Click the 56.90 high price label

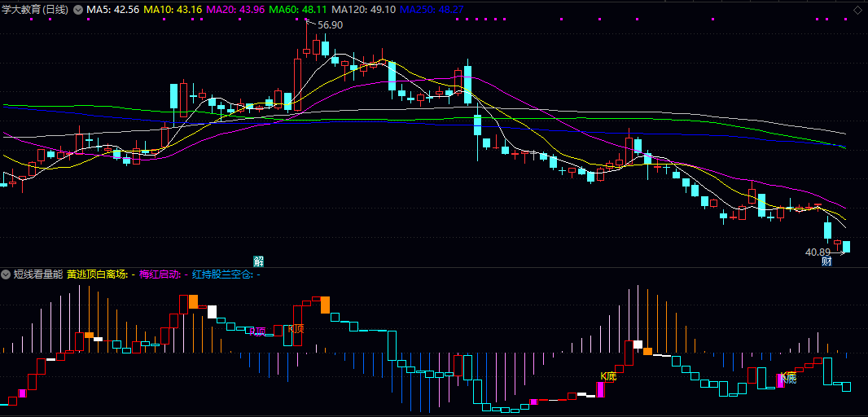(x=330, y=25)
